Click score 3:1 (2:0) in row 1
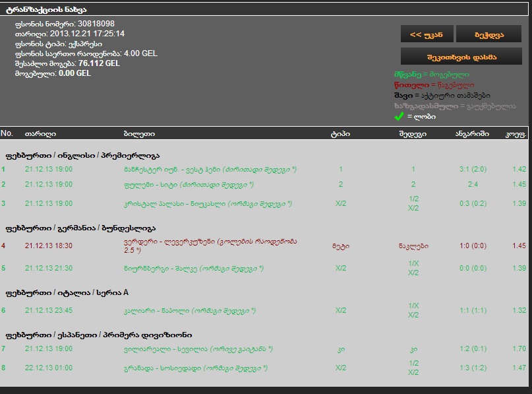 coord(473,169)
